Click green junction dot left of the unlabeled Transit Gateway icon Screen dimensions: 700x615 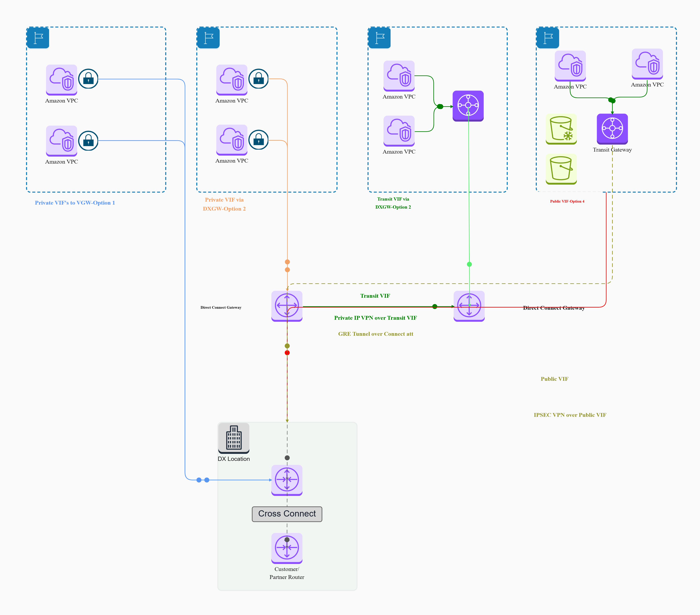(x=440, y=107)
